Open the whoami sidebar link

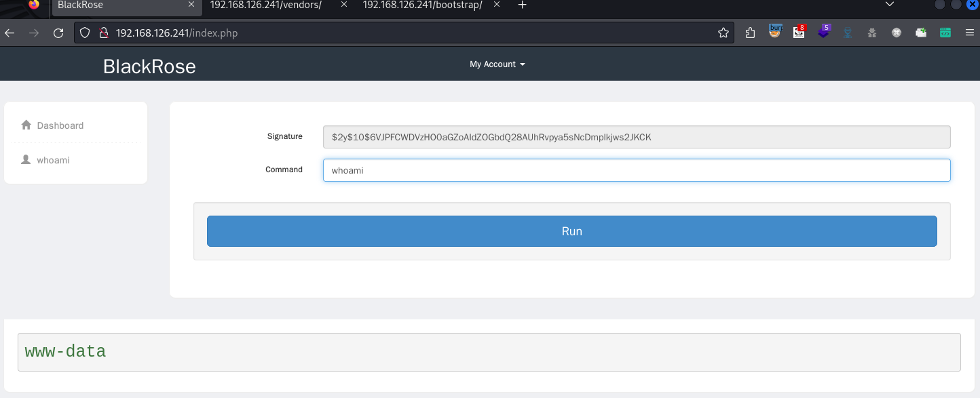[x=53, y=161]
